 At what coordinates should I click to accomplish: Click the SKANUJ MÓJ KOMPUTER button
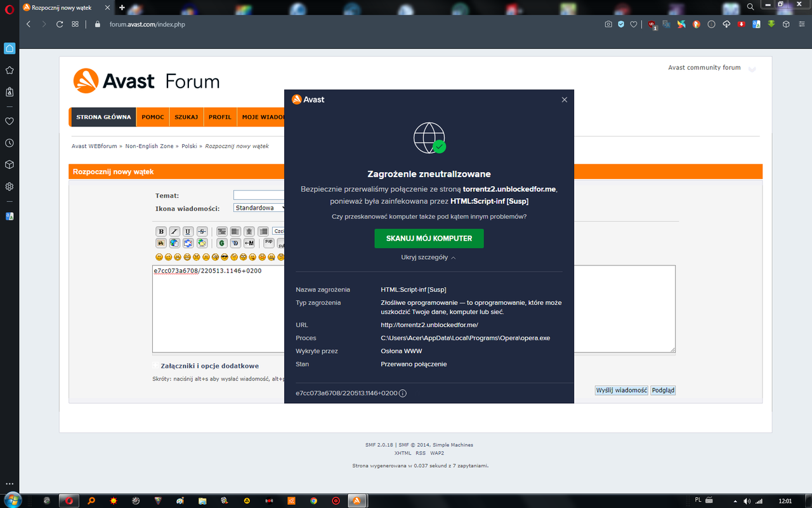(x=429, y=238)
